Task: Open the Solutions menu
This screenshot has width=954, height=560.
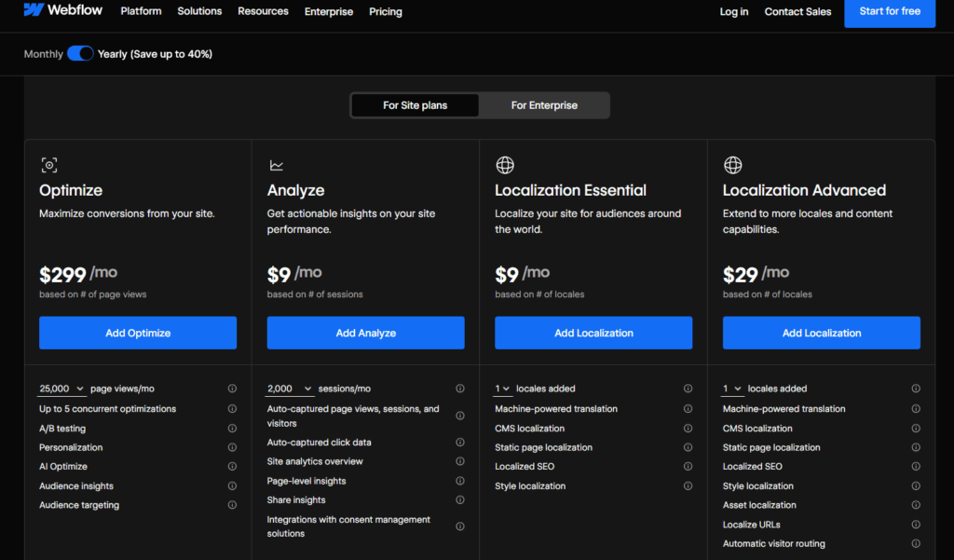Action: point(199,11)
